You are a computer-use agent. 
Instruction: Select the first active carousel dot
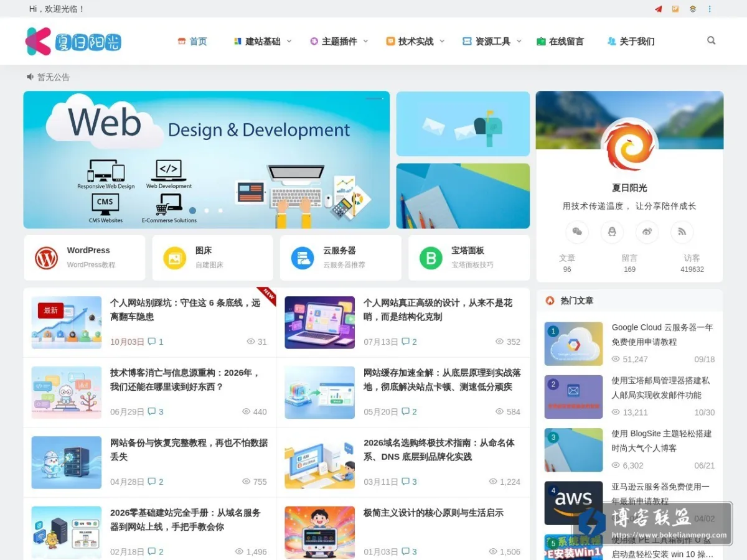click(x=193, y=210)
